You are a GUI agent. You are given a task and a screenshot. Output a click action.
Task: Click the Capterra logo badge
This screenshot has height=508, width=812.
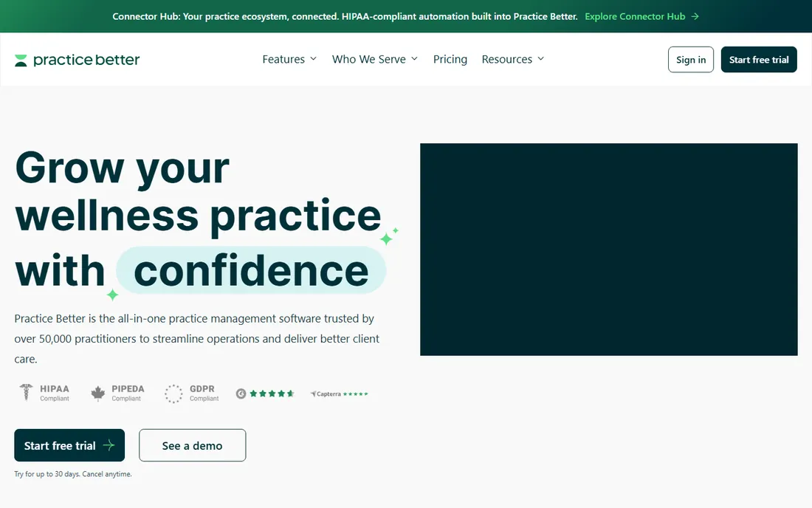(x=326, y=394)
